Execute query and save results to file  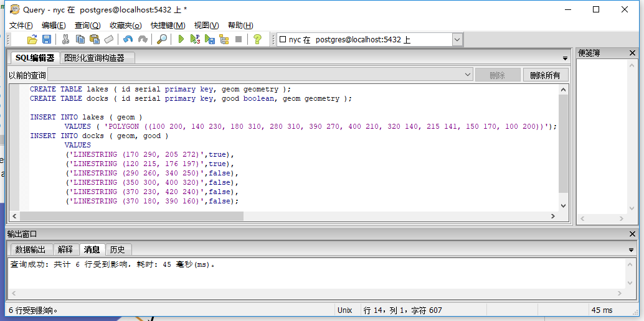(x=210, y=39)
